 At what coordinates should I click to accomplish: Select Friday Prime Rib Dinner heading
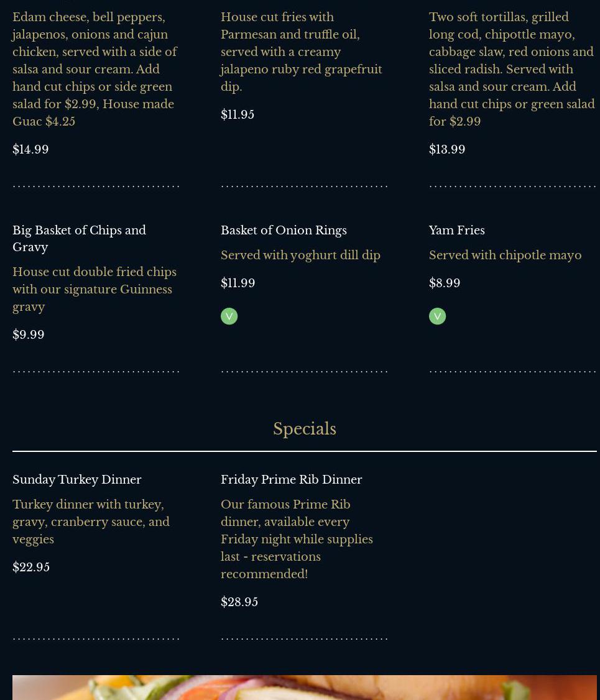291,479
